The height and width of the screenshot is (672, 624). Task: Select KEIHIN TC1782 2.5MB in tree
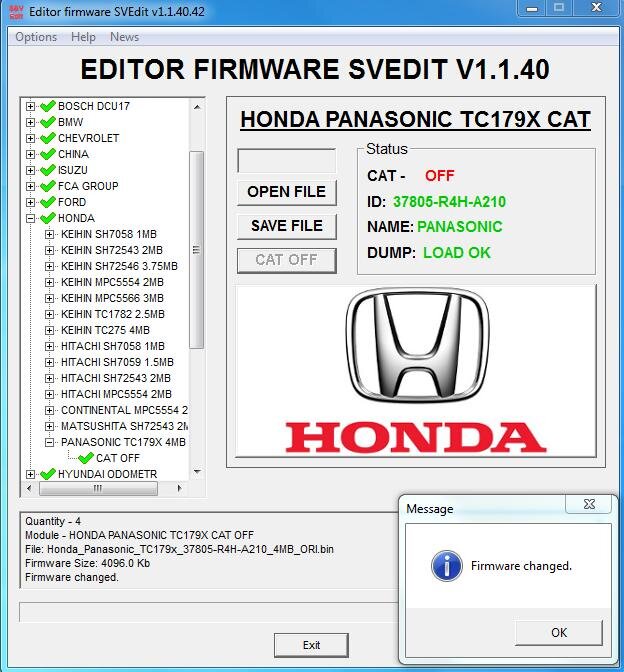pos(113,314)
